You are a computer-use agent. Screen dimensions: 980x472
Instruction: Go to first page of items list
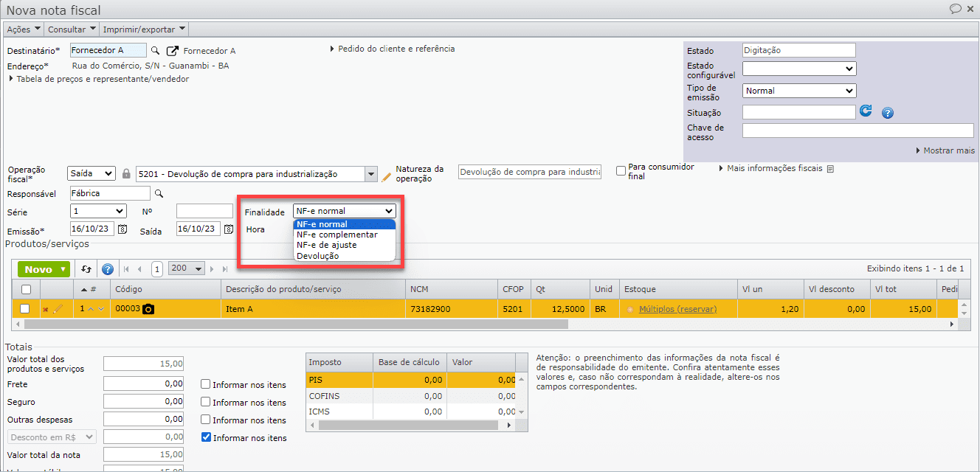click(x=125, y=269)
